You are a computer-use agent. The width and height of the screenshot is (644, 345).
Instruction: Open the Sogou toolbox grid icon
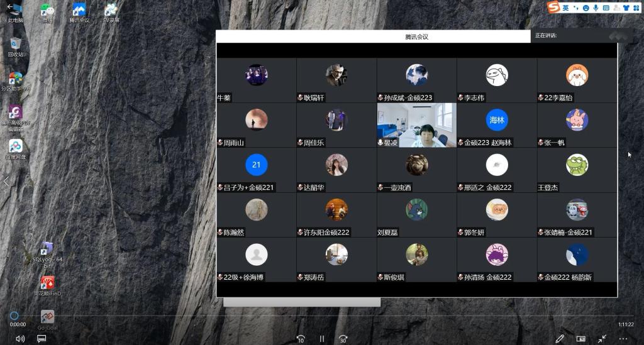tap(636, 8)
